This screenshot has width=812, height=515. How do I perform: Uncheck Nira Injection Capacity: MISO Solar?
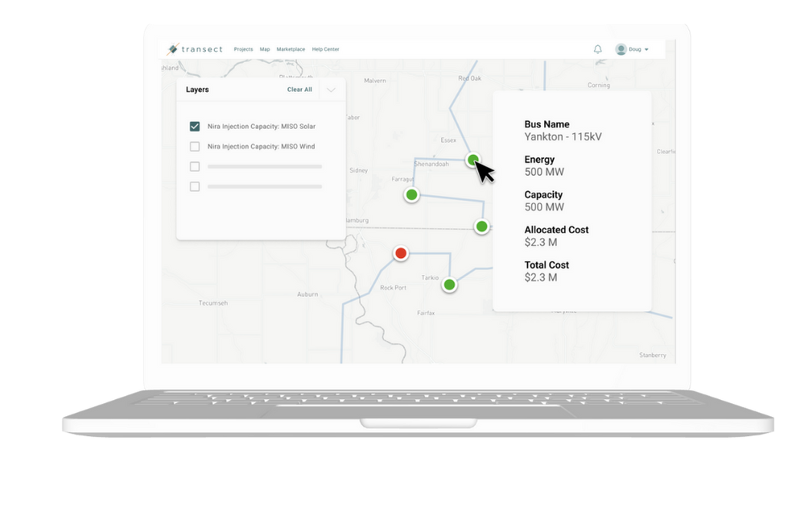[x=194, y=127]
